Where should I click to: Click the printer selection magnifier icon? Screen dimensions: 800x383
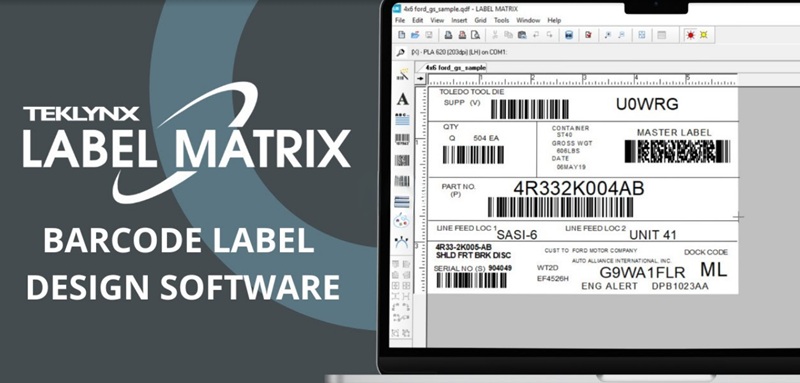pyautogui.click(x=401, y=52)
